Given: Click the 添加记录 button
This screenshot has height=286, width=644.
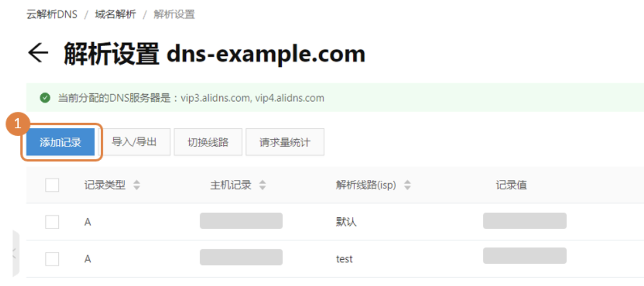Looking at the screenshot, I should pos(60,143).
